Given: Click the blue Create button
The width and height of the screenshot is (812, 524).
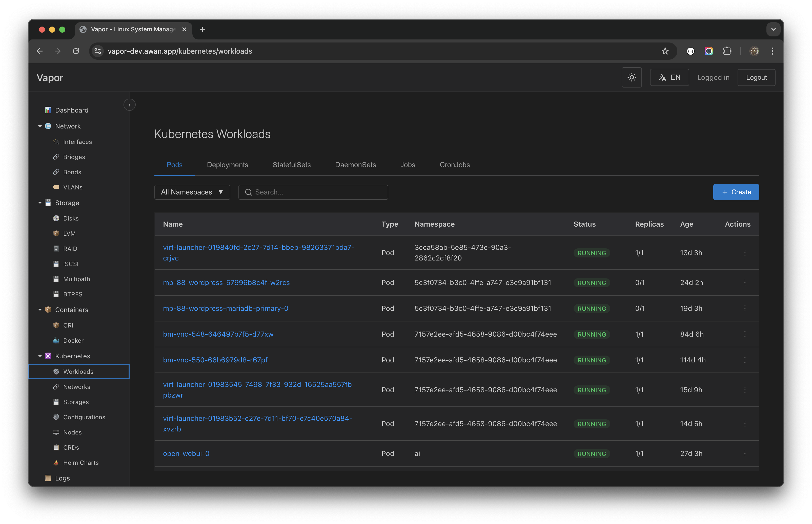Looking at the screenshot, I should [x=736, y=192].
